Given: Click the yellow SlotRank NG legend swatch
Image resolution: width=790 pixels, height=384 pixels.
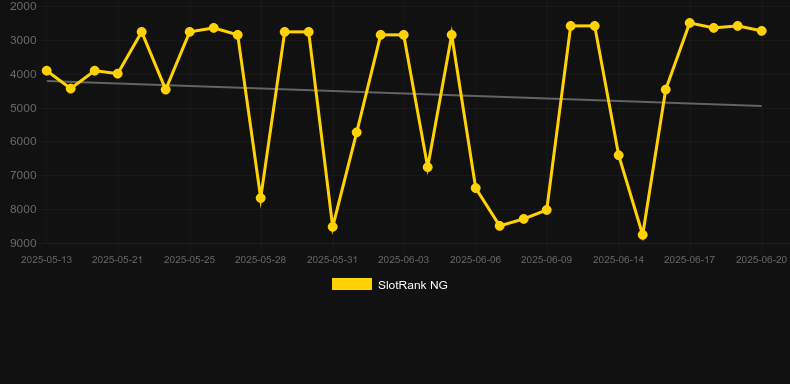Looking at the screenshot, I should point(352,284).
